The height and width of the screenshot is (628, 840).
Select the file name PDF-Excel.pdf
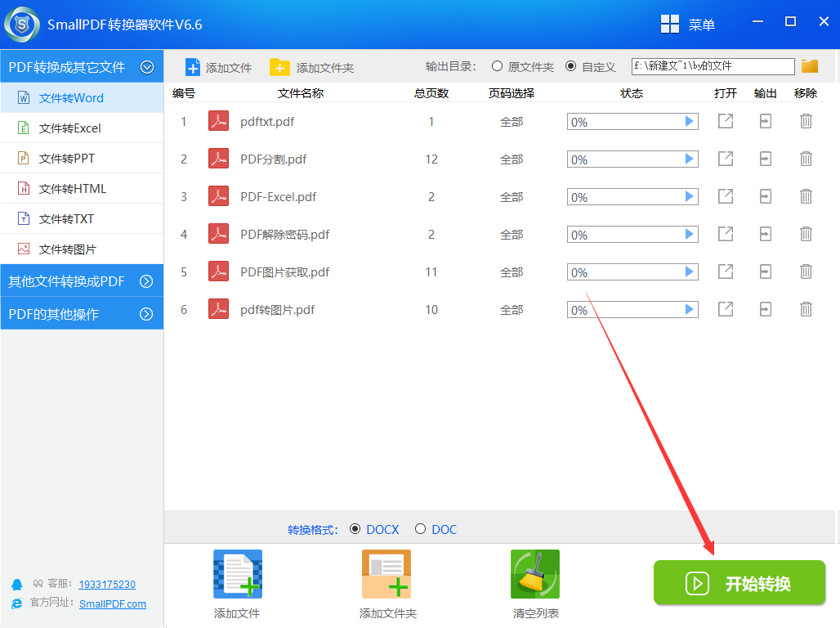278,197
